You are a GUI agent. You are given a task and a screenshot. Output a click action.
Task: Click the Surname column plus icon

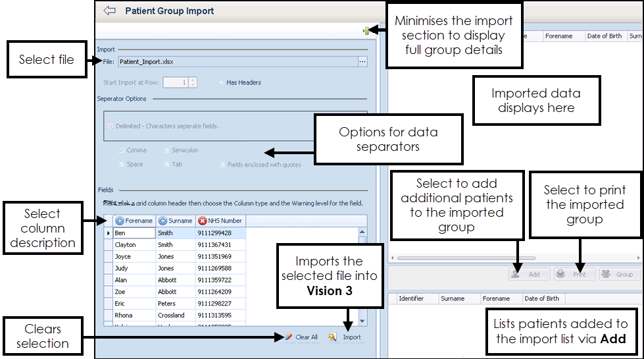162,221
